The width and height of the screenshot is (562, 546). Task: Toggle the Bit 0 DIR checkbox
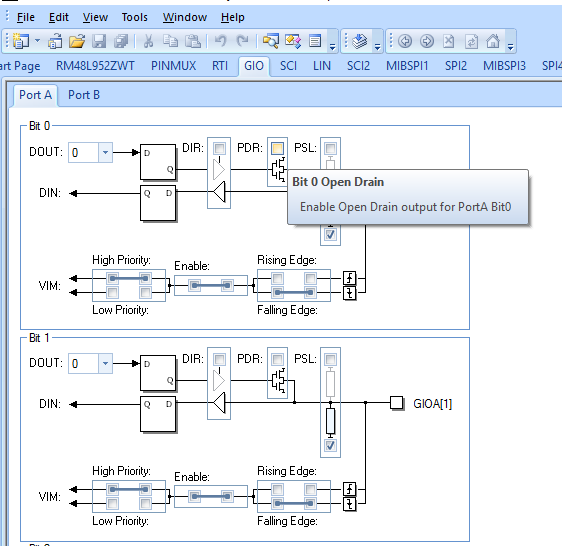tap(219, 148)
